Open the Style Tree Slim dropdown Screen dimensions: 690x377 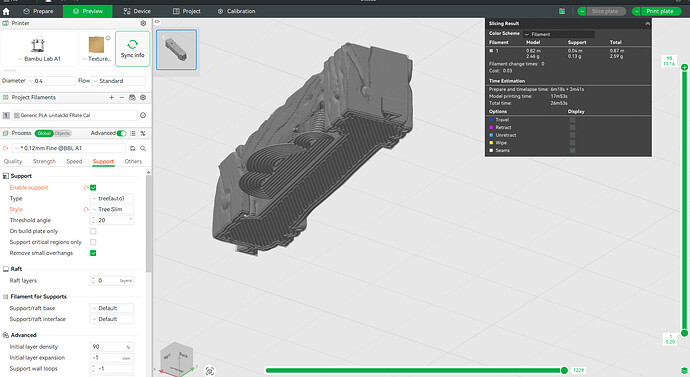112,209
